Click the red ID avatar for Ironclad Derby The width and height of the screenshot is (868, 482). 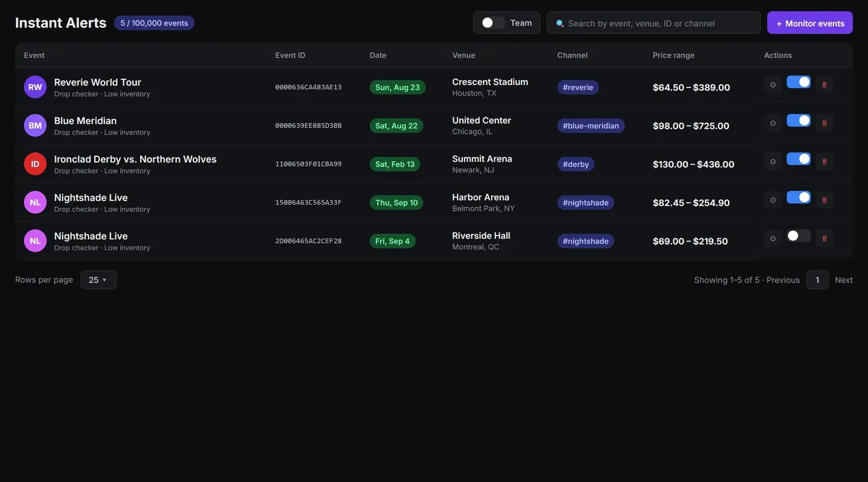[x=35, y=164]
